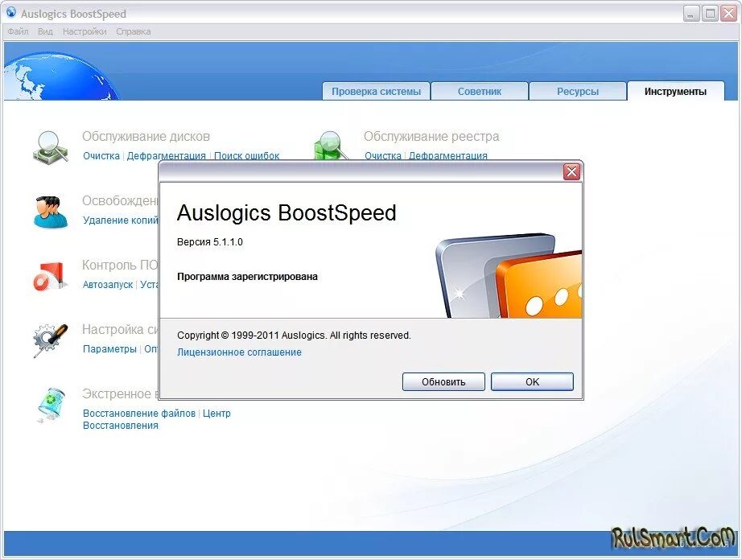Select the Инструменты tab
Image resolution: width=742 pixels, height=560 pixels.
[x=676, y=93]
